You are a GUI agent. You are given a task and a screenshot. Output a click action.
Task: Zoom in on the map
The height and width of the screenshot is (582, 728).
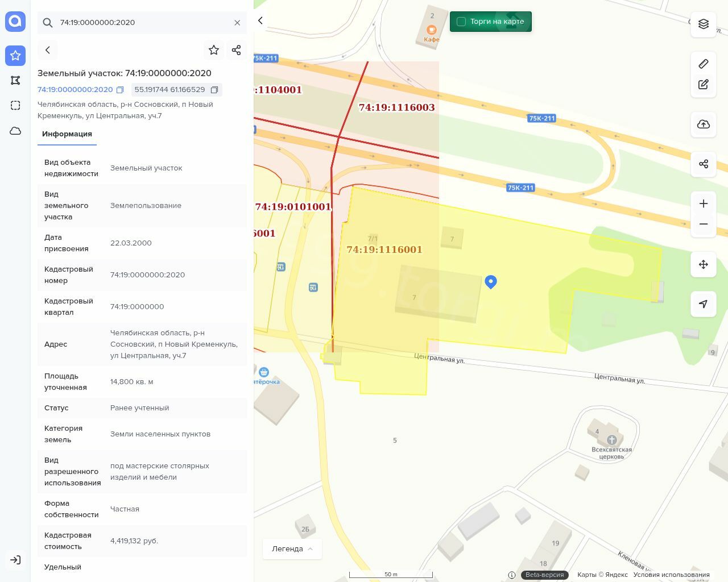click(704, 203)
